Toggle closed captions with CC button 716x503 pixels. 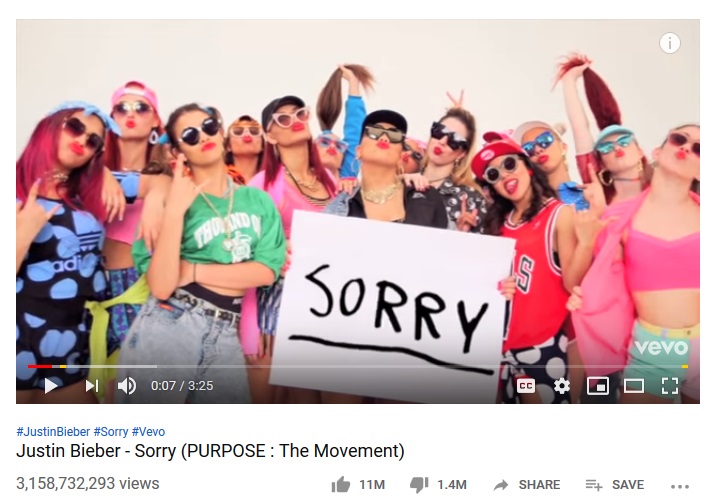point(526,386)
